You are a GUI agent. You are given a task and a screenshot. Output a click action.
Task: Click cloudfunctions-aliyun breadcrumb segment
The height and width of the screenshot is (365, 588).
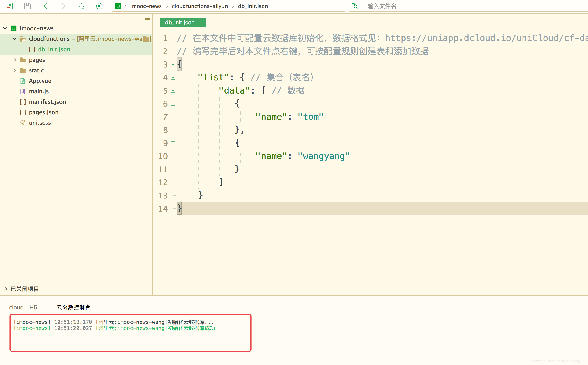200,6
